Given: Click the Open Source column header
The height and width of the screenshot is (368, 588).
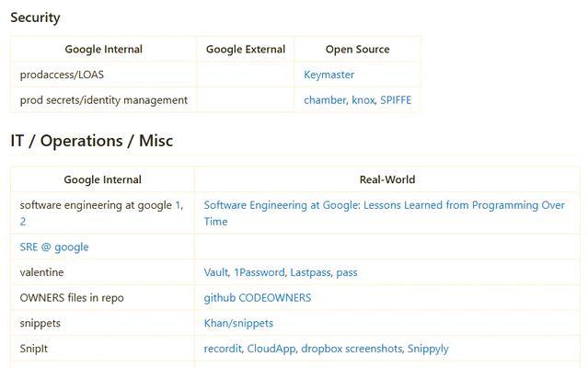Looking at the screenshot, I should (x=357, y=49).
